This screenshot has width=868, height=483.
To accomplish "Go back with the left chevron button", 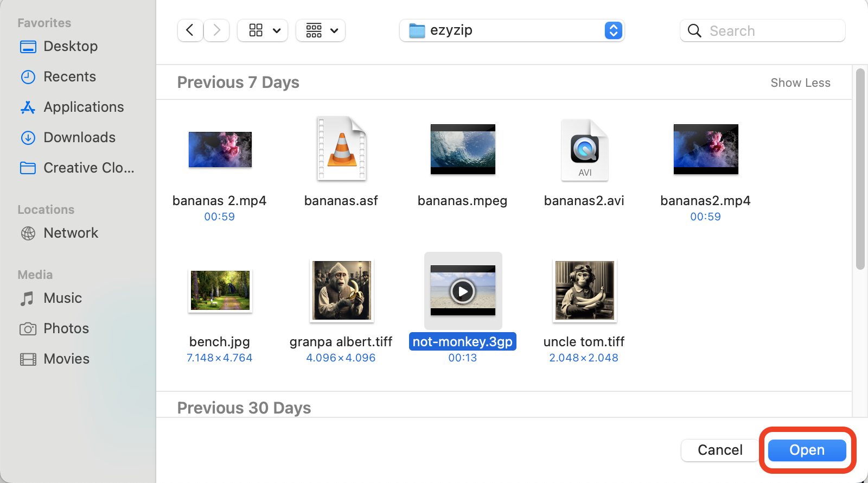I will click(190, 30).
